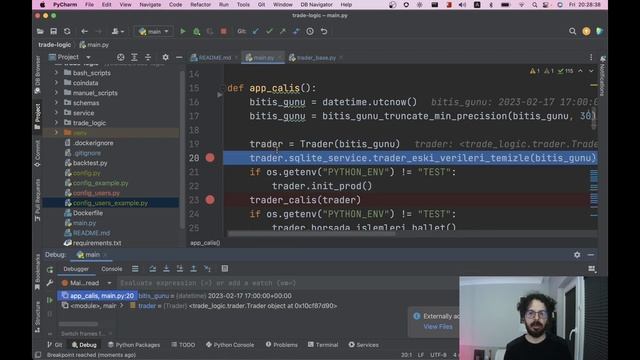Navigate back with the left arrow
The image size is (640, 360).
click(84, 31)
